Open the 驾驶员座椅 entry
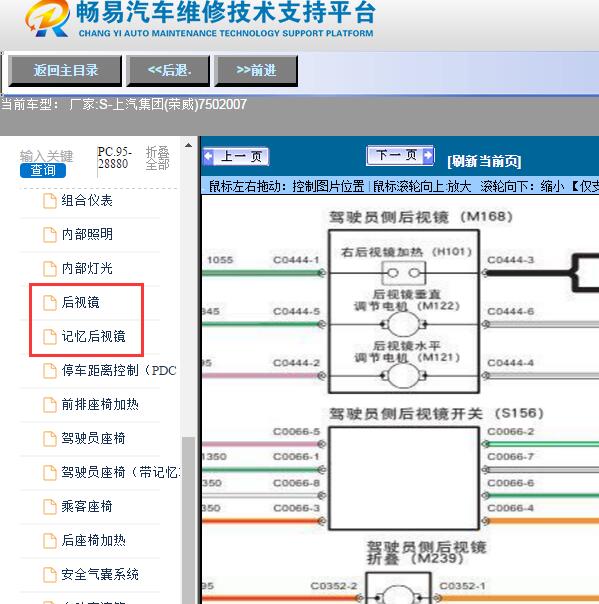This screenshot has height=604, width=599. [94, 438]
